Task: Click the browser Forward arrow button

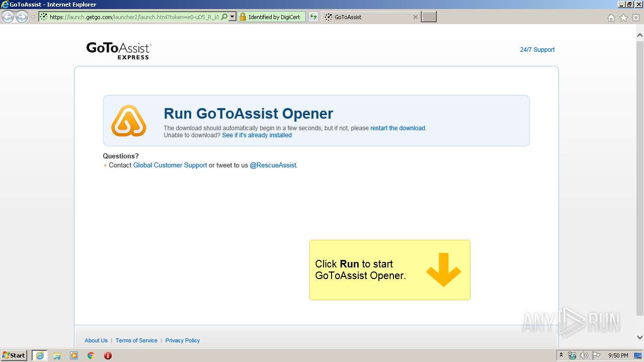Action: [x=22, y=17]
